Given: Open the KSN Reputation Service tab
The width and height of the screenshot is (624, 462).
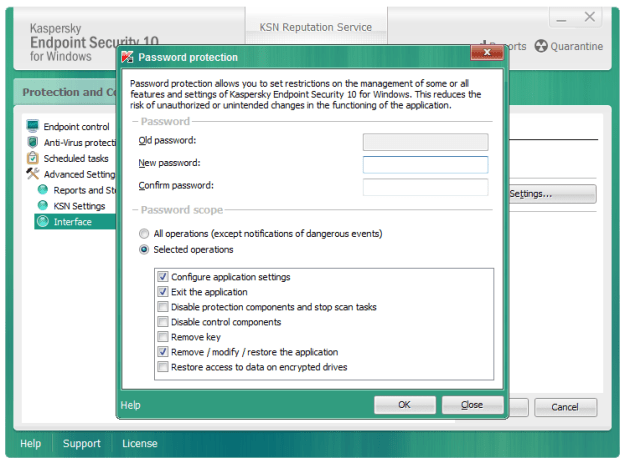Looking at the screenshot, I should coord(315,27).
